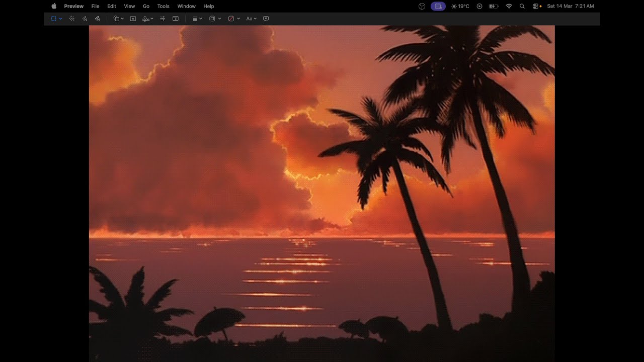Open the Go menu
This screenshot has height=362, width=644.
click(146, 6)
